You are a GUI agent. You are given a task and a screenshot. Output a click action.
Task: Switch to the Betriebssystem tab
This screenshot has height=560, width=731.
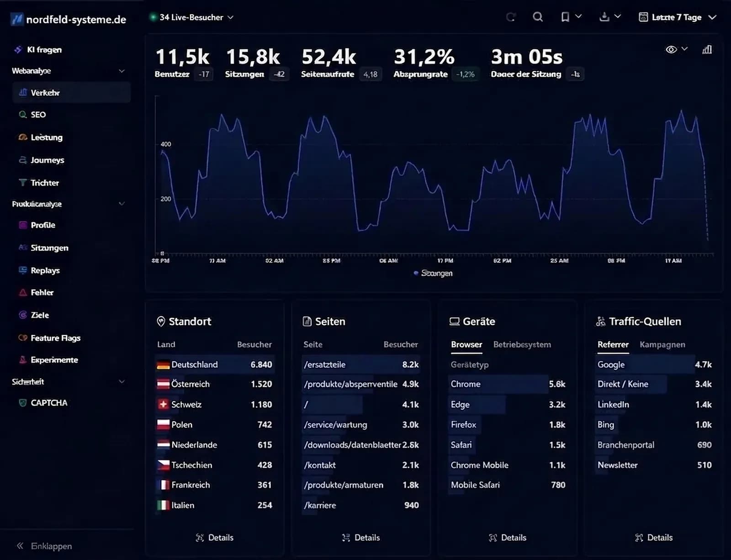tap(522, 344)
